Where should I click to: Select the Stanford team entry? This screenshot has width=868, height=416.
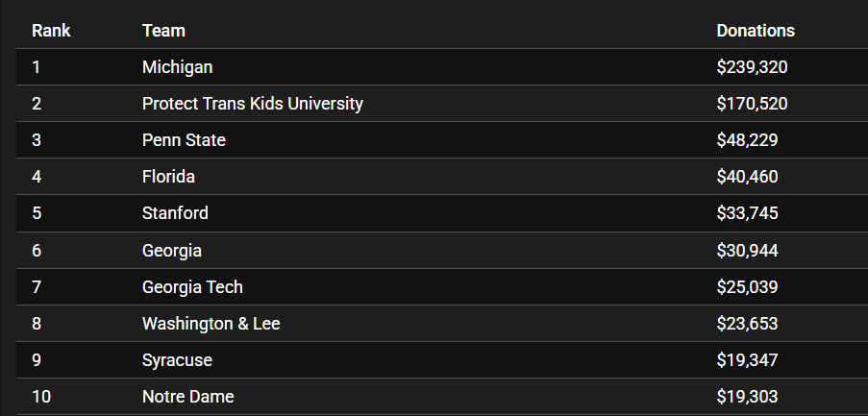[175, 213]
